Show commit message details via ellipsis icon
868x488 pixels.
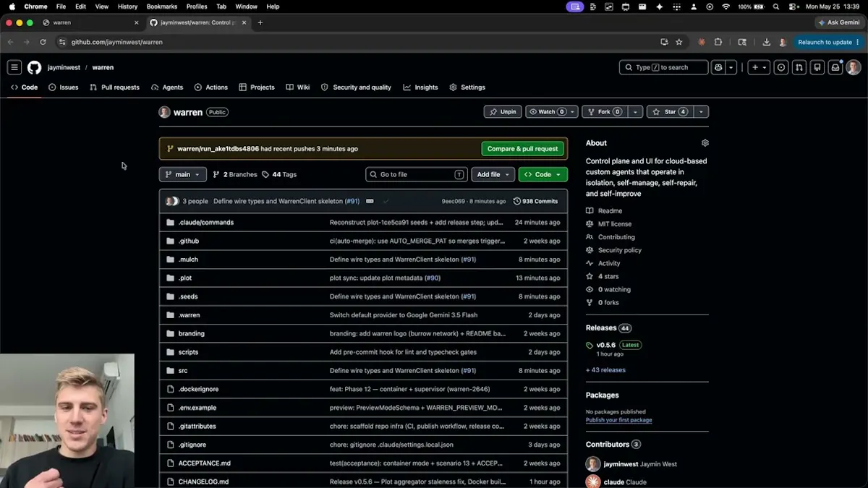tap(370, 201)
